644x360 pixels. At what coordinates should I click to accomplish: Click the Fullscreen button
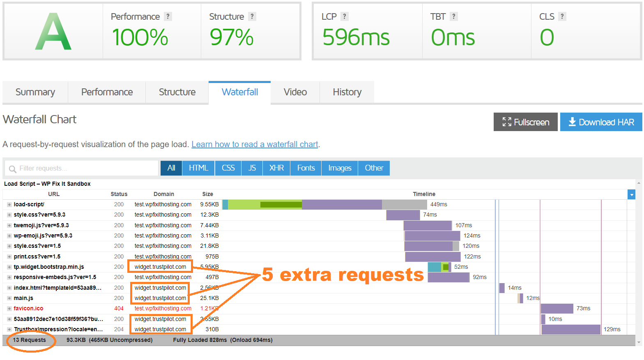[x=525, y=122]
